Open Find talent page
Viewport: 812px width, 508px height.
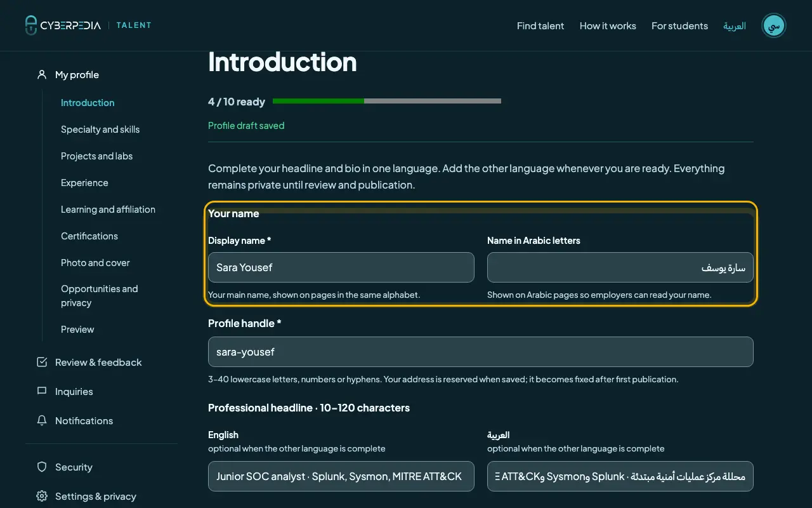(x=540, y=26)
